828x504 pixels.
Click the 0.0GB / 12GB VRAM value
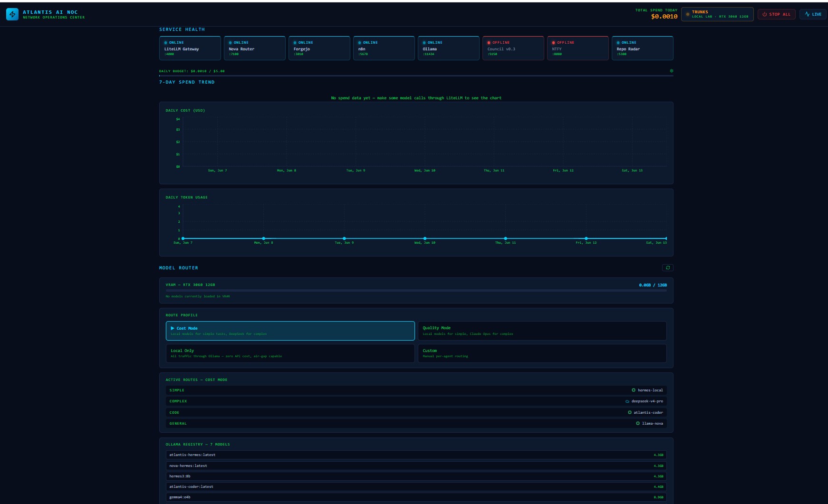(x=653, y=285)
